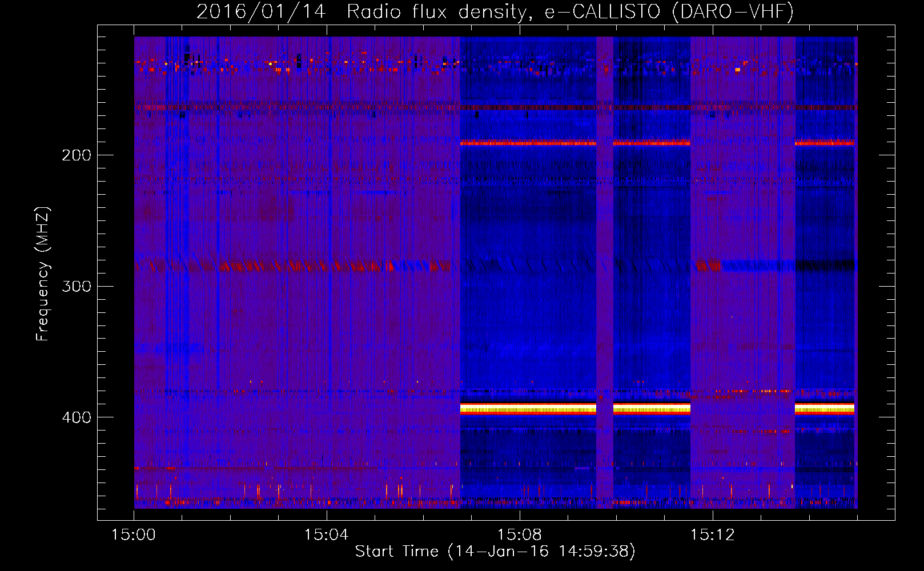The image size is (924, 571).
Task: Click the 'Frequency (MHZ)' axis label
Action: pyautogui.click(x=43, y=274)
